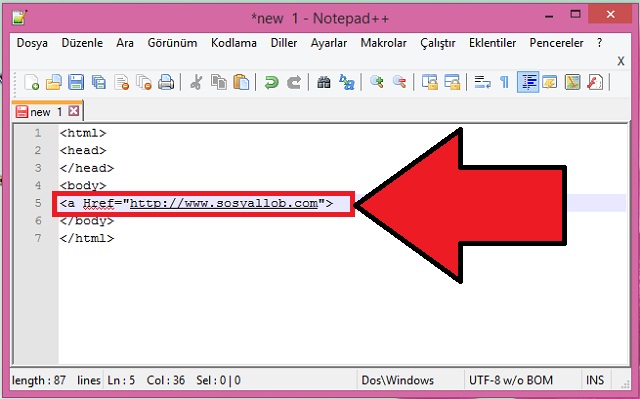This screenshot has width=640, height=399.
Task: Redo action with gray arrow icon
Action: click(294, 82)
